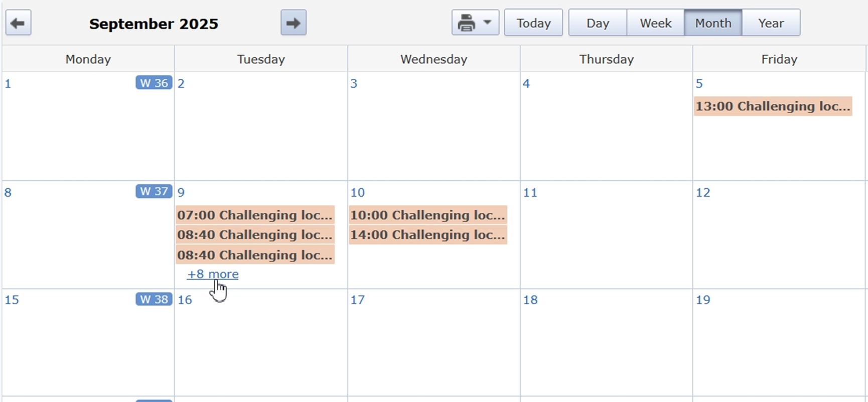Image resolution: width=868 pixels, height=402 pixels.
Task: Open the 10:00 event on September 10
Action: pos(427,215)
